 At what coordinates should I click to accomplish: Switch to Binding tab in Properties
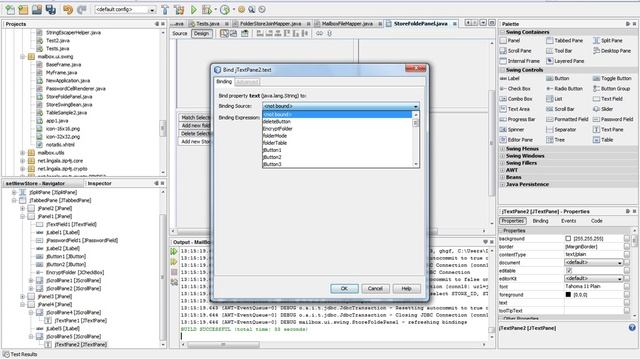[x=540, y=221]
